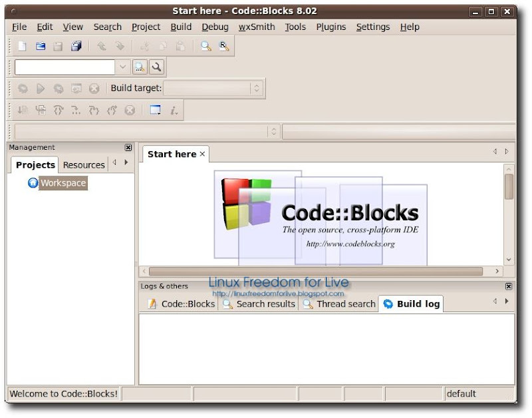Open the debugger Various info icon

click(x=174, y=110)
